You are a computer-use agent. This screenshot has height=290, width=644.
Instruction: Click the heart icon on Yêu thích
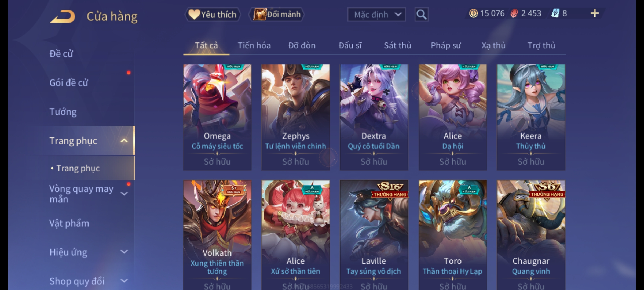194,14
